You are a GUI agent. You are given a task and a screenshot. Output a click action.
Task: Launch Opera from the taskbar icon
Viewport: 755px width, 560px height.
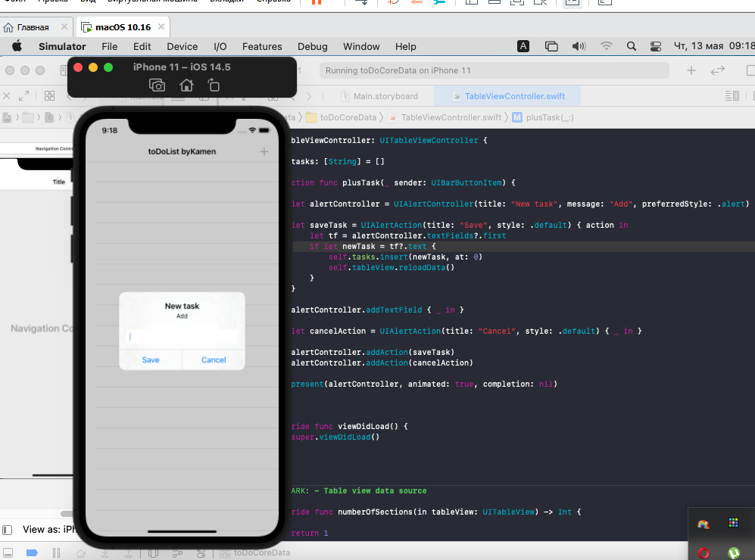[704, 553]
